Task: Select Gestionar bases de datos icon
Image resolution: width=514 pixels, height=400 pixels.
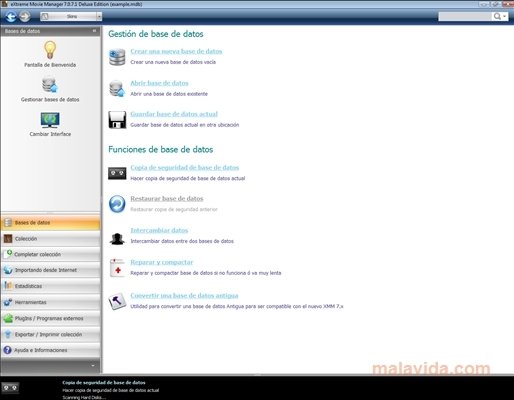Action: point(50,85)
